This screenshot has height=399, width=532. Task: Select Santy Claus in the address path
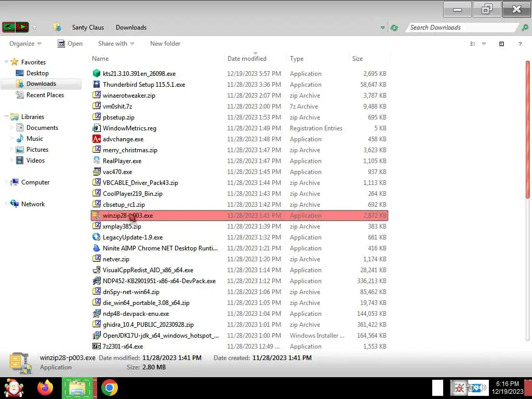pos(88,28)
